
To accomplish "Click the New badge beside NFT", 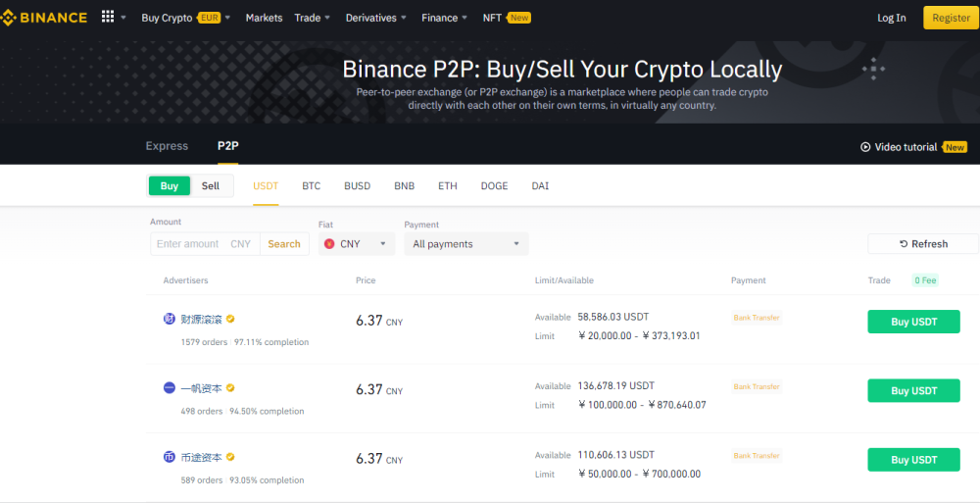I will click(518, 18).
